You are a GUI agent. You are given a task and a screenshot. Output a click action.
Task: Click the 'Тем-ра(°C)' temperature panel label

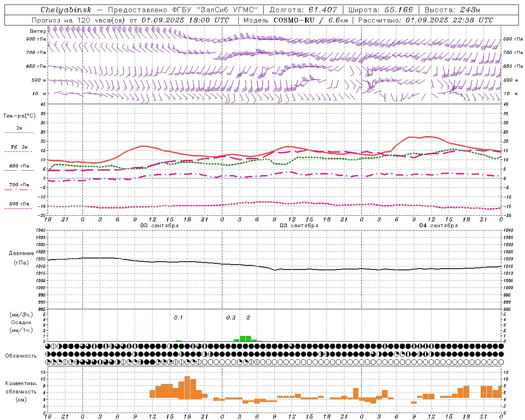point(19,116)
